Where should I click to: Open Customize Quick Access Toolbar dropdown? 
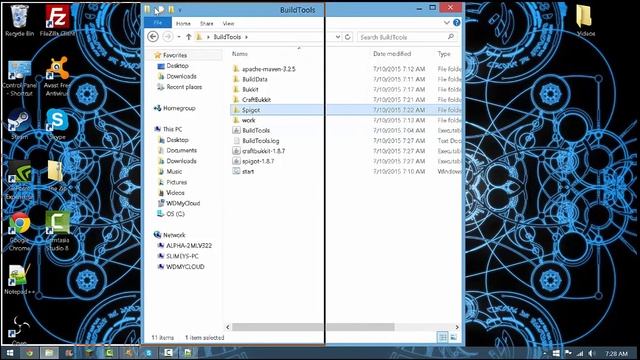180,10
